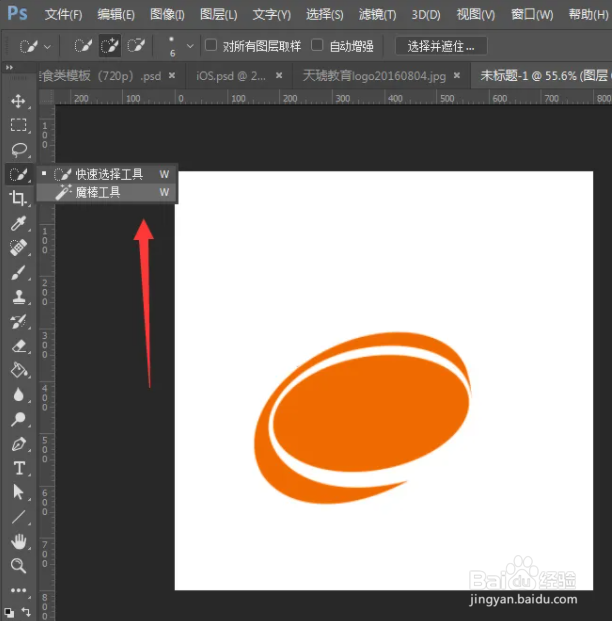Select the Pen tool
612x621 pixels.
point(18,444)
